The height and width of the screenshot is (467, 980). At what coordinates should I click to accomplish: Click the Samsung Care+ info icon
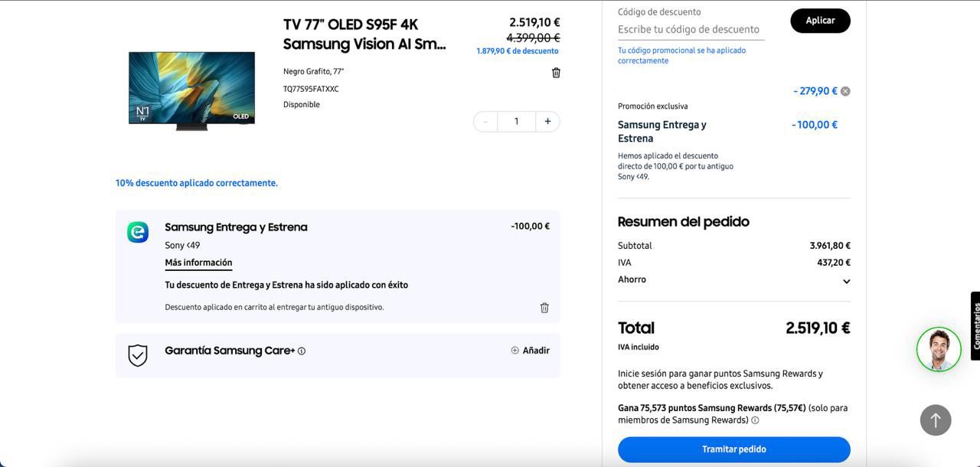[x=302, y=351]
